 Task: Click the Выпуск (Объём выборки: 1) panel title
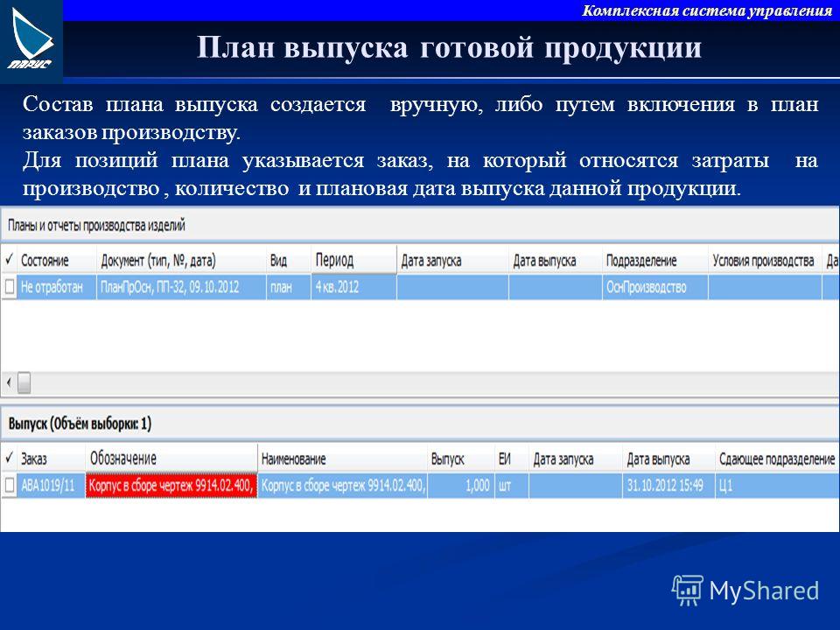tap(80, 423)
